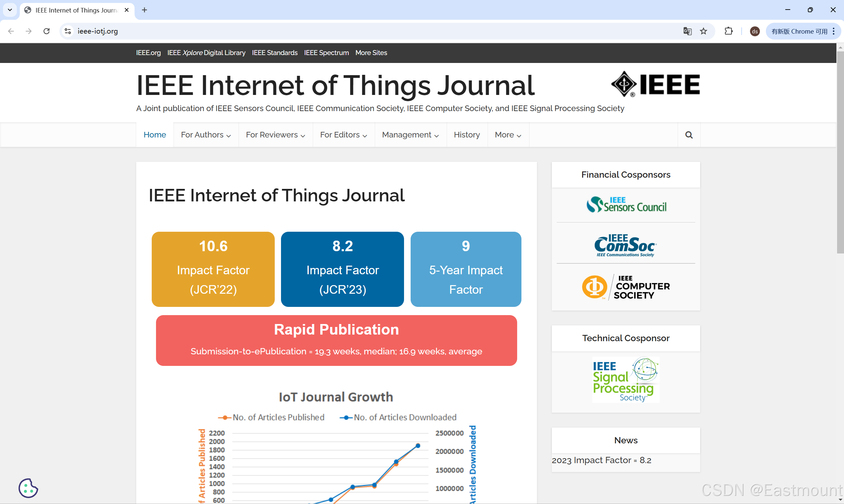Screen dimensions: 844x504
Task: Go to the History menu item
Action: coord(466,135)
